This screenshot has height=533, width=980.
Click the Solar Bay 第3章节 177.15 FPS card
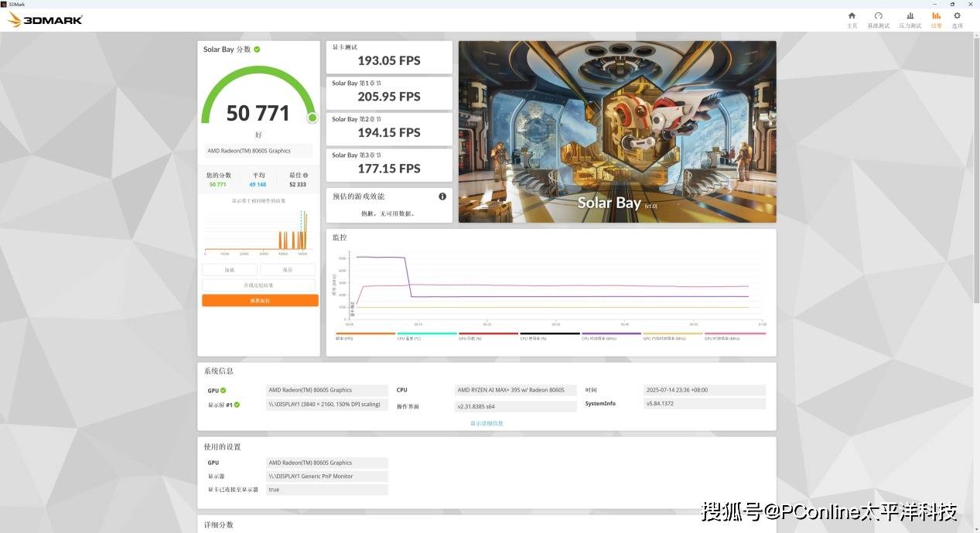click(389, 164)
